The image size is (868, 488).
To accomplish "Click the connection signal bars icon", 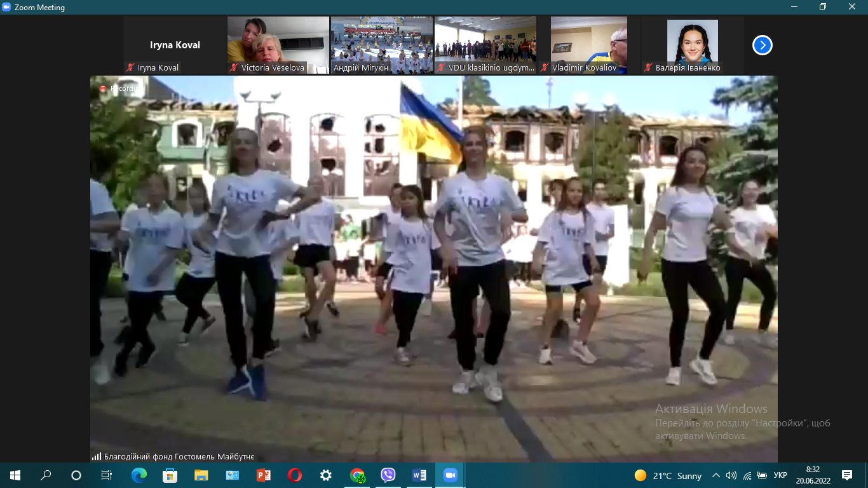I will click(97, 456).
